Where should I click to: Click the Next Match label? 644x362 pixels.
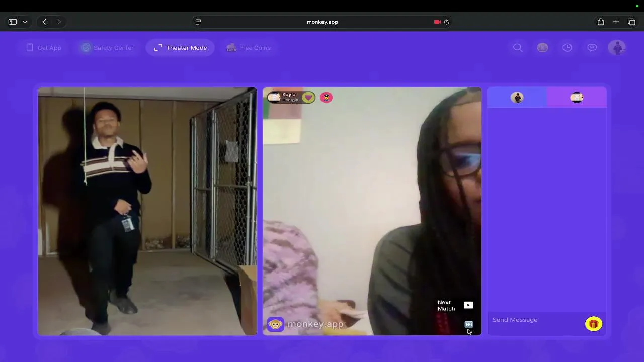pyautogui.click(x=446, y=306)
